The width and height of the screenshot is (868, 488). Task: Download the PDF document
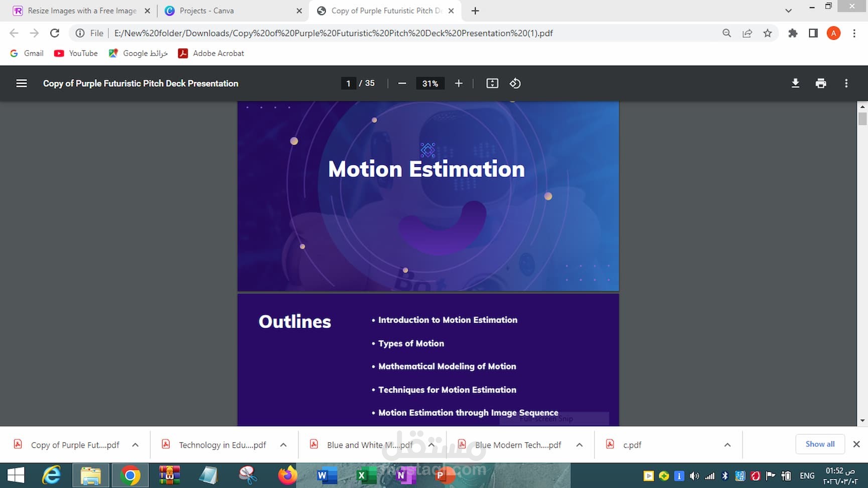[x=795, y=83]
